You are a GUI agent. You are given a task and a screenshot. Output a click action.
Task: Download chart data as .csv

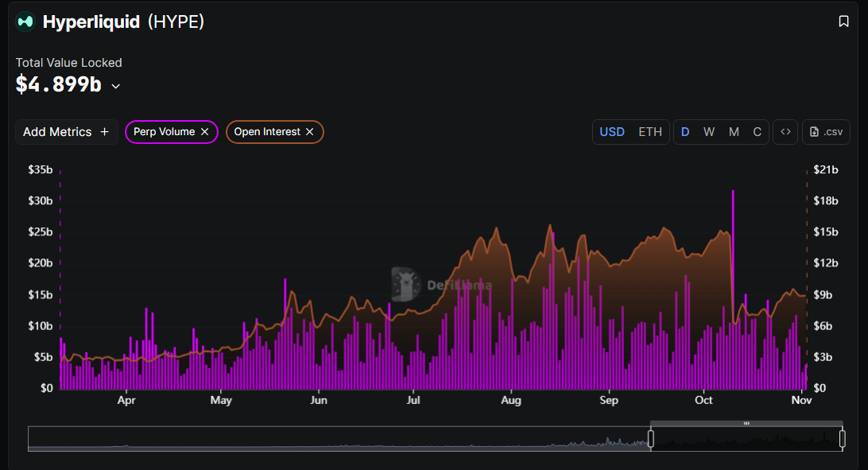tap(826, 132)
